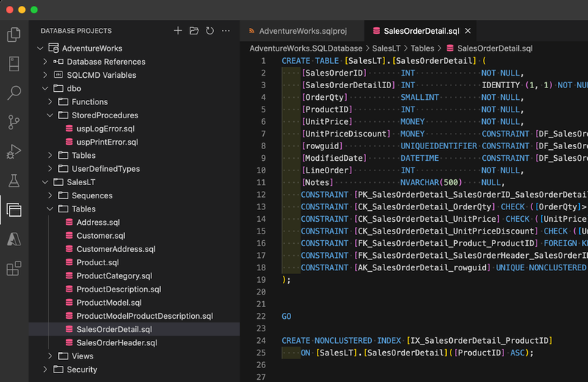
Task: Open Source Control view in activity bar
Action: [14, 122]
